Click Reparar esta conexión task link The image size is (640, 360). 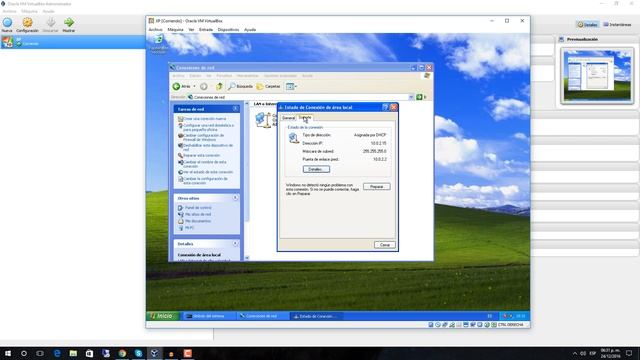199,156
